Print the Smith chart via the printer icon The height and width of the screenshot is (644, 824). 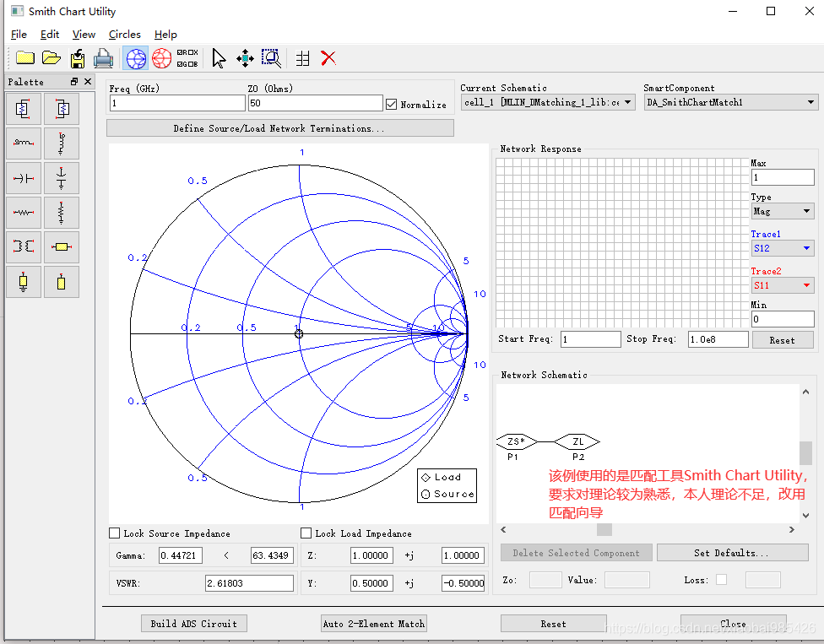click(x=103, y=58)
